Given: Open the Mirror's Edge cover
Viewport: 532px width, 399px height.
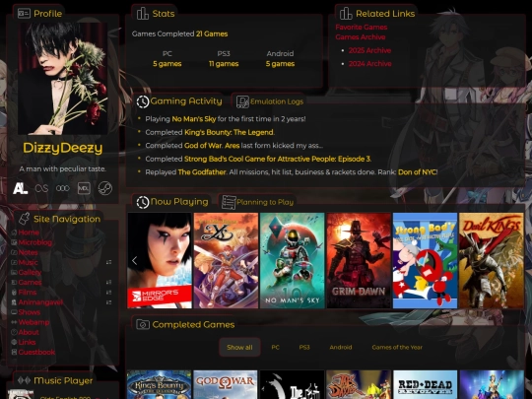Looking at the screenshot, I should pos(160,260).
